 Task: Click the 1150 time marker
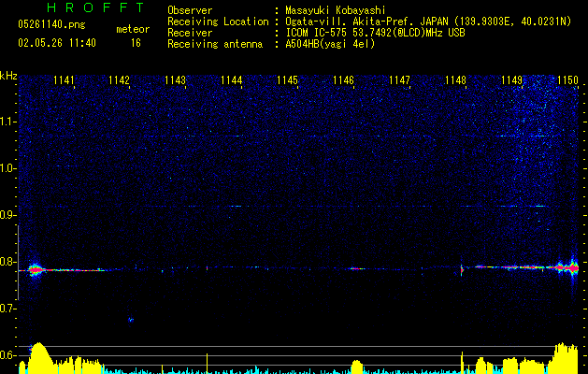pos(567,80)
